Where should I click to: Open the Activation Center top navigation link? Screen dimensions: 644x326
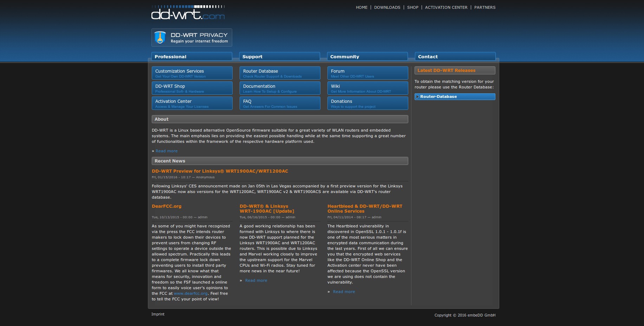point(446,7)
